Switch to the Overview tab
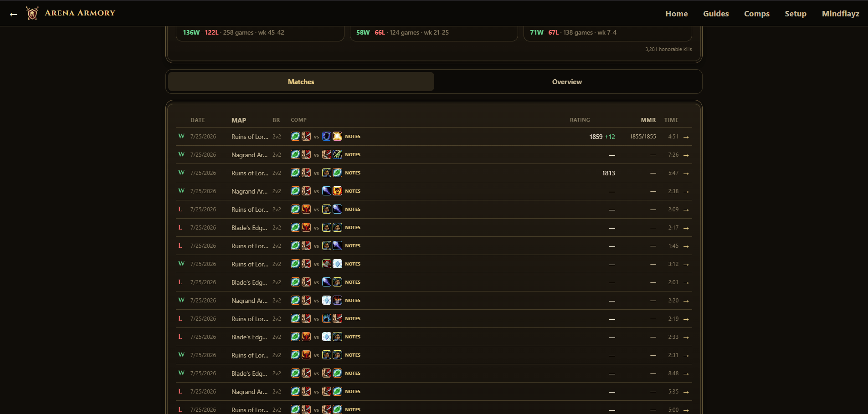 point(567,82)
